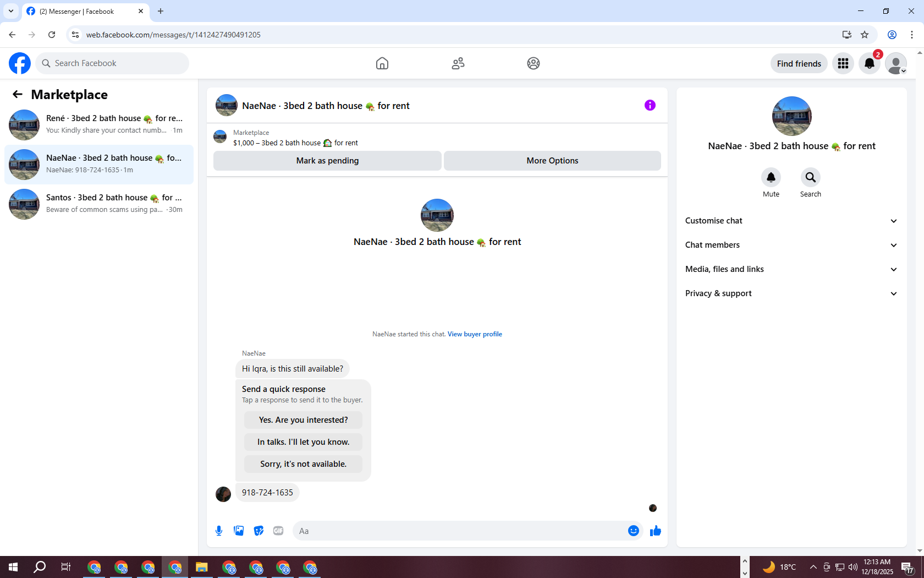Open Chrome's three-dot menu
Viewport: 924px width, 578px height.
912,35
